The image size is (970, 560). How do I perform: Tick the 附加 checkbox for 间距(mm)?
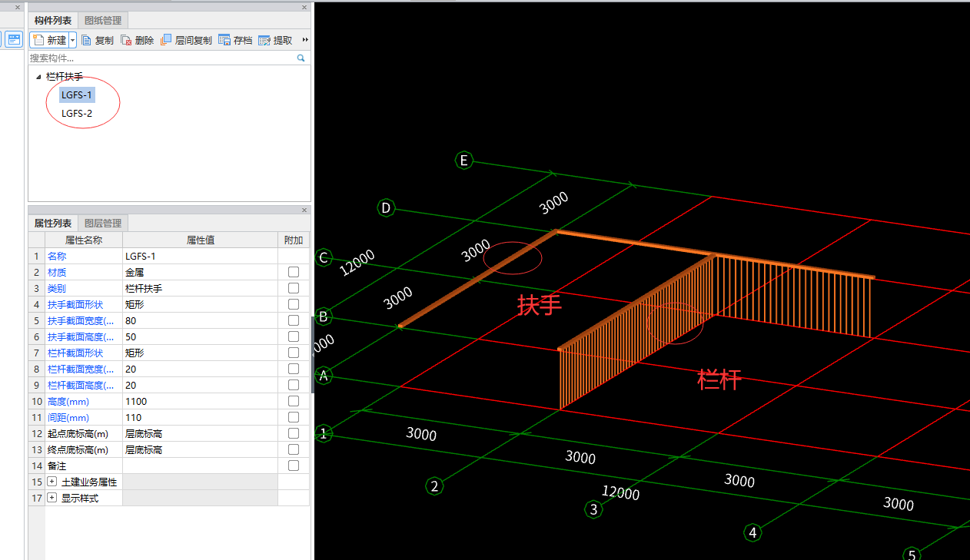[x=294, y=417]
